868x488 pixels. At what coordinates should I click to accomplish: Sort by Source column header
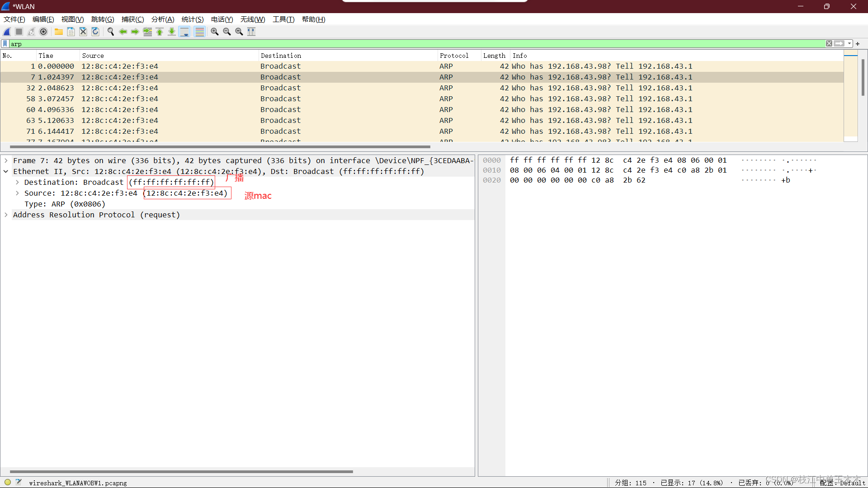pos(170,56)
